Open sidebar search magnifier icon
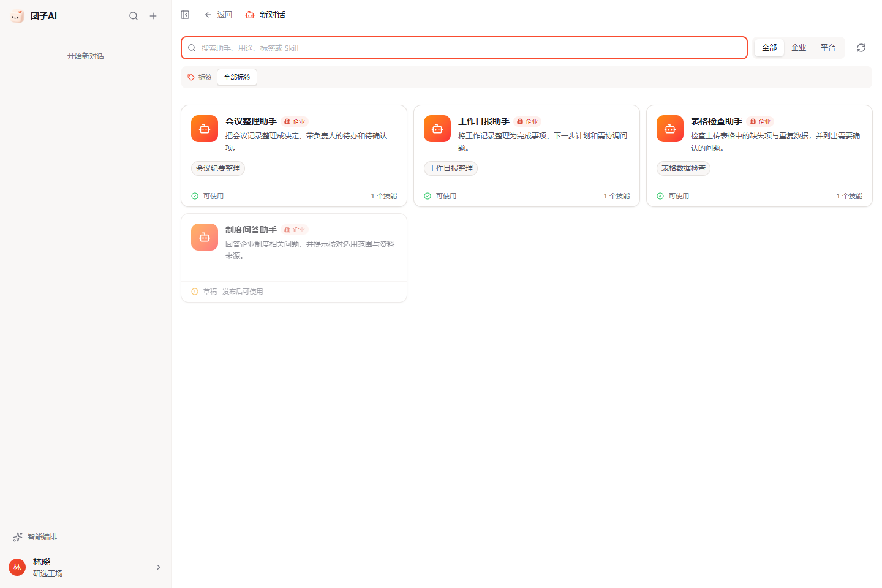882x588 pixels. pyautogui.click(x=134, y=16)
